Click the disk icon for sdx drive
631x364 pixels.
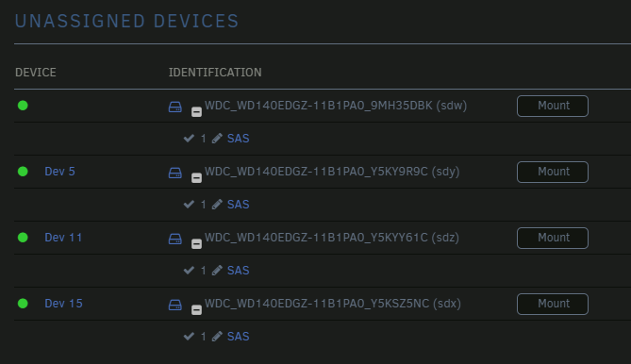175,305
